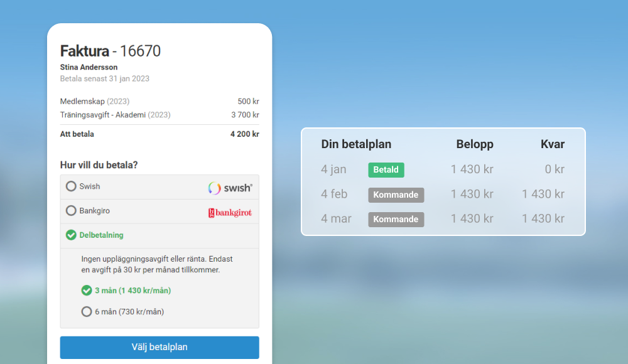Select the Swish radio button
Image resolution: width=628 pixels, height=364 pixels.
[x=71, y=186]
